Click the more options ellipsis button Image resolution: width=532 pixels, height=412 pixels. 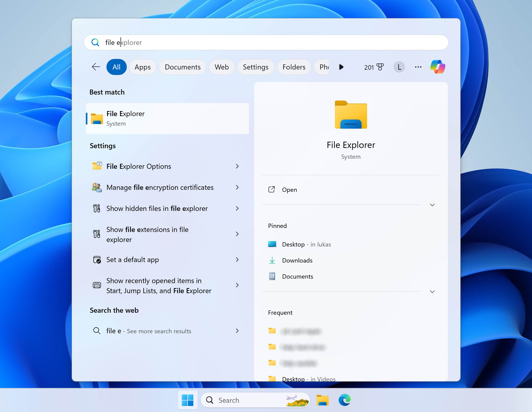pyautogui.click(x=418, y=67)
